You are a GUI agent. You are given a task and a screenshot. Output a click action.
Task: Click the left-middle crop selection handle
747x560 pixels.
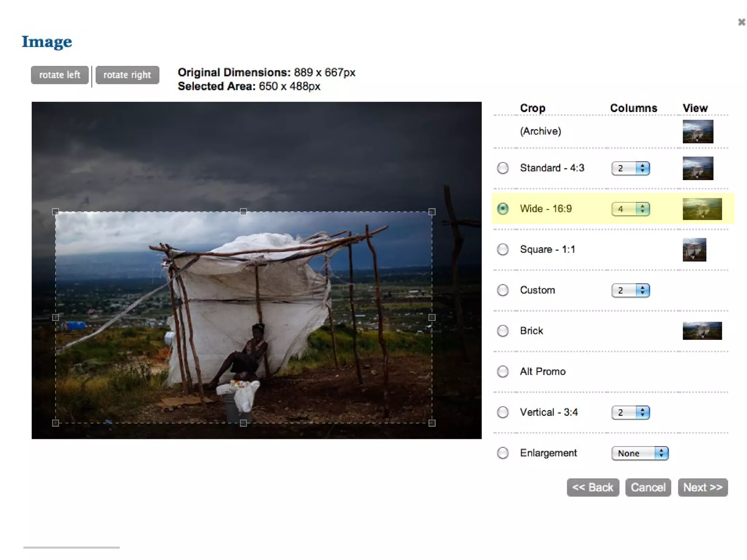[55, 318]
